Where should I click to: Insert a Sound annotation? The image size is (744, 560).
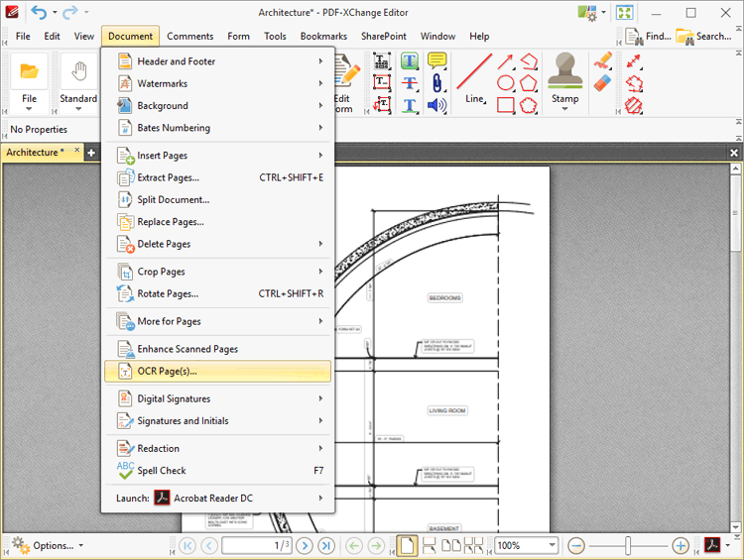pos(436,105)
